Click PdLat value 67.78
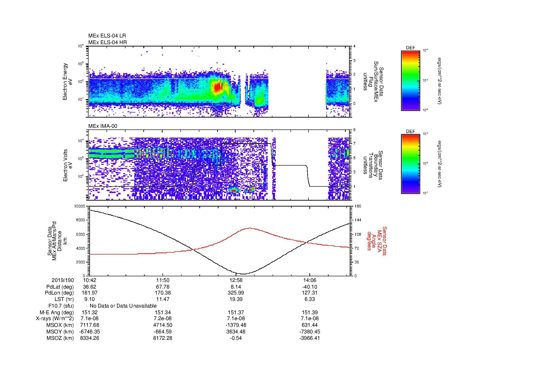Screen dimensions: 555x392 [x=163, y=287]
